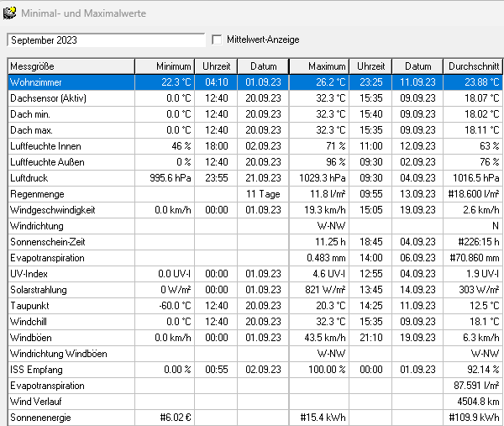The height and width of the screenshot is (426, 504).
Task: Select the UV-Index row
Action: click(71, 274)
